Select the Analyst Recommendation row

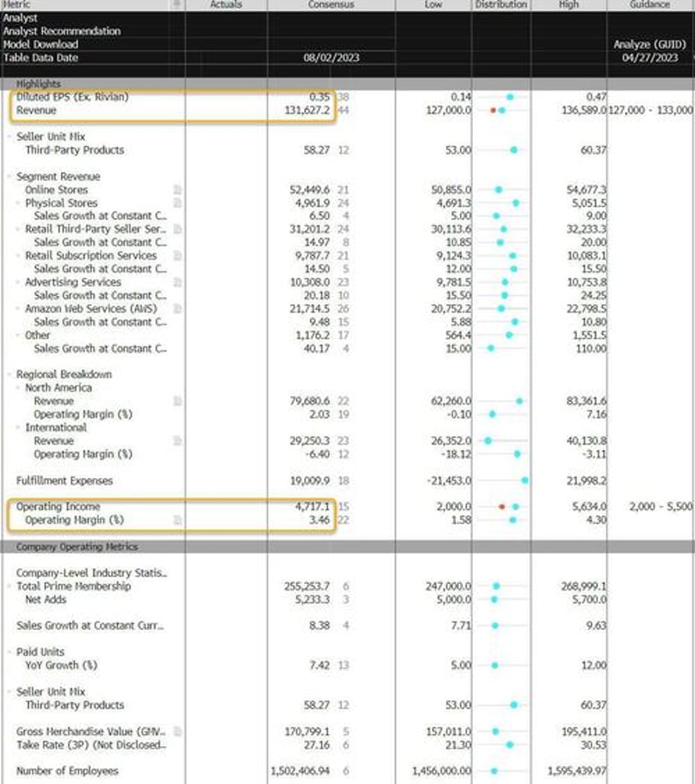coord(62,31)
